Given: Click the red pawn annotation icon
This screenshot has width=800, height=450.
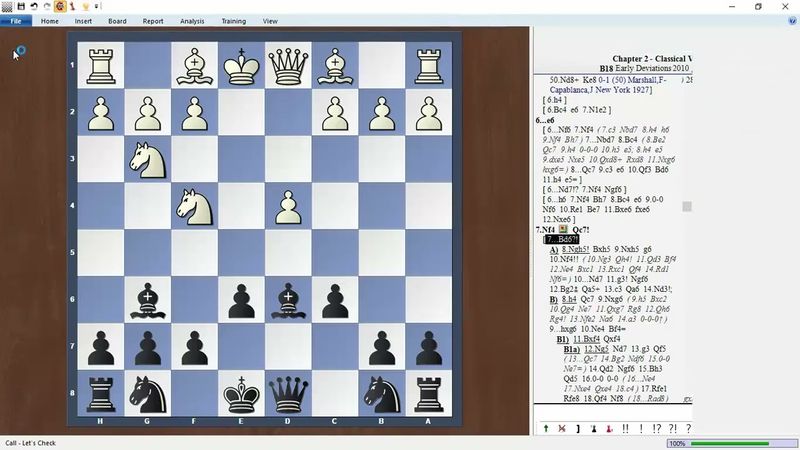Looking at the screenshot, I should point(608,428).
